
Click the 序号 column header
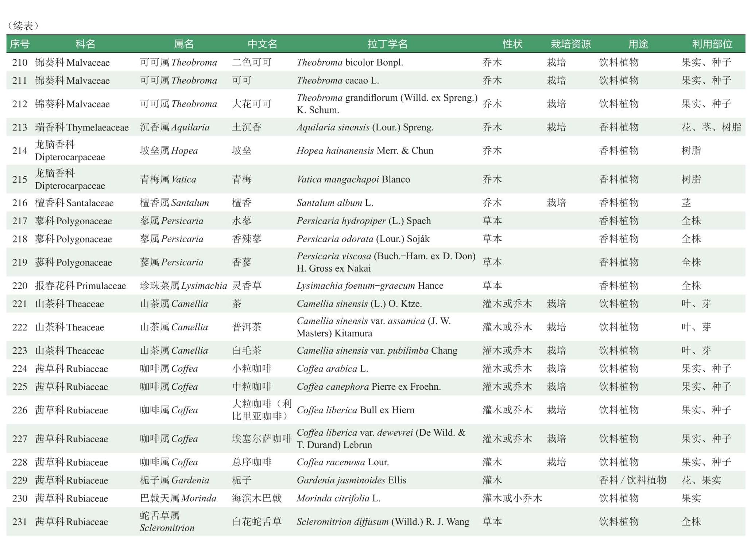click(19, 44)
